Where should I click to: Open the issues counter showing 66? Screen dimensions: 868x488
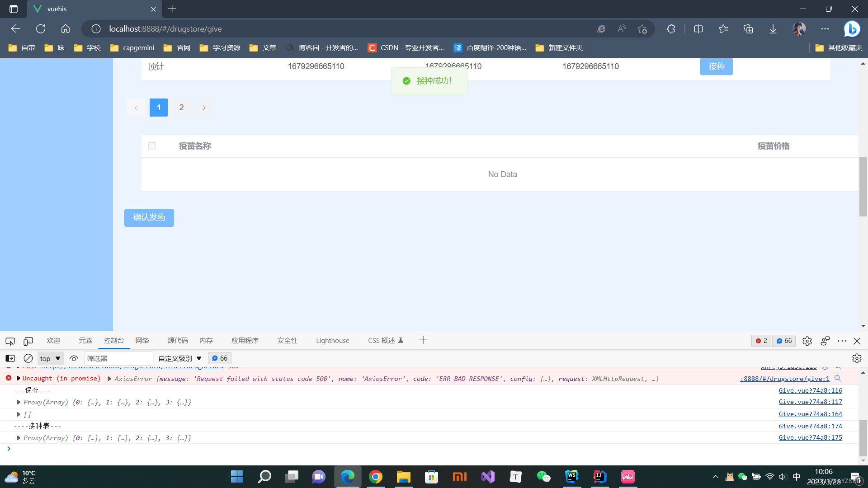[x=784, y=341]
